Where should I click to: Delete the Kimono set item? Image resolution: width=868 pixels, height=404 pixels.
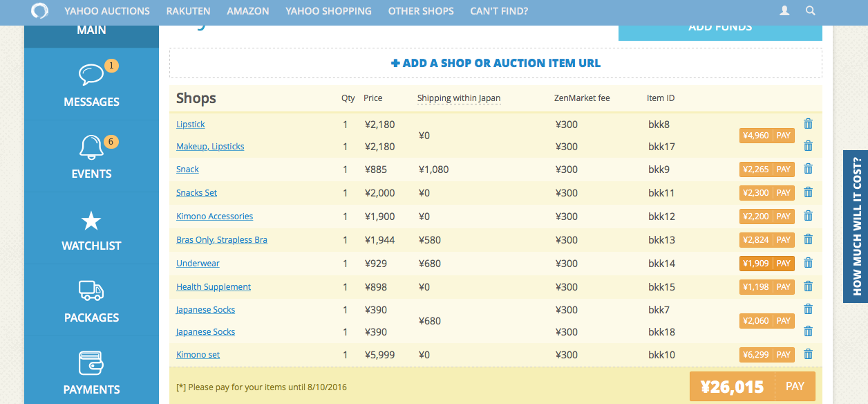[x=808, y=354]
